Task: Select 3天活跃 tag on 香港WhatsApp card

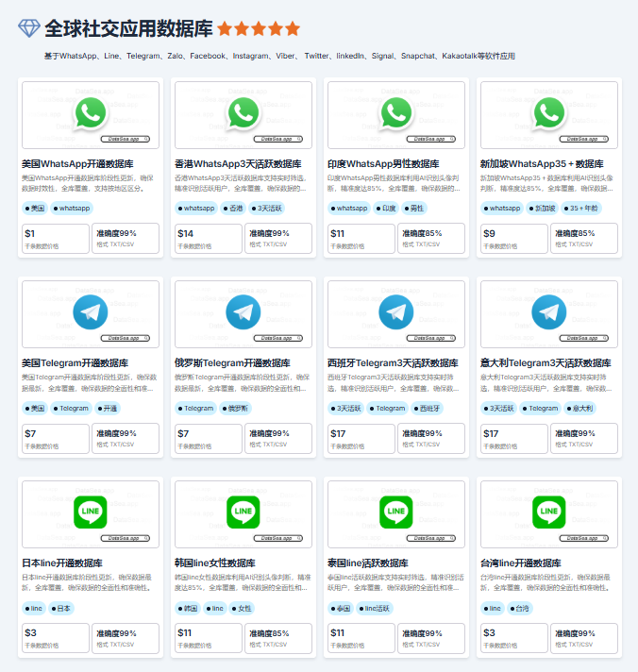Action: coord(266,209)
